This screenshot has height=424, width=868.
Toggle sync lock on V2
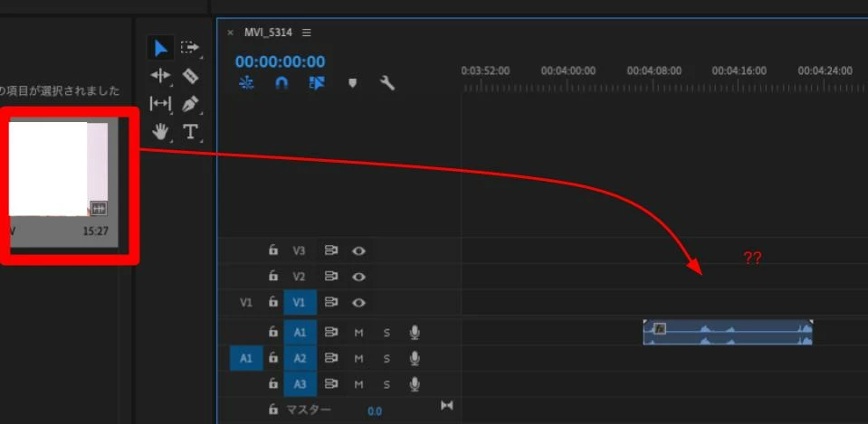[x=331, y=276]
